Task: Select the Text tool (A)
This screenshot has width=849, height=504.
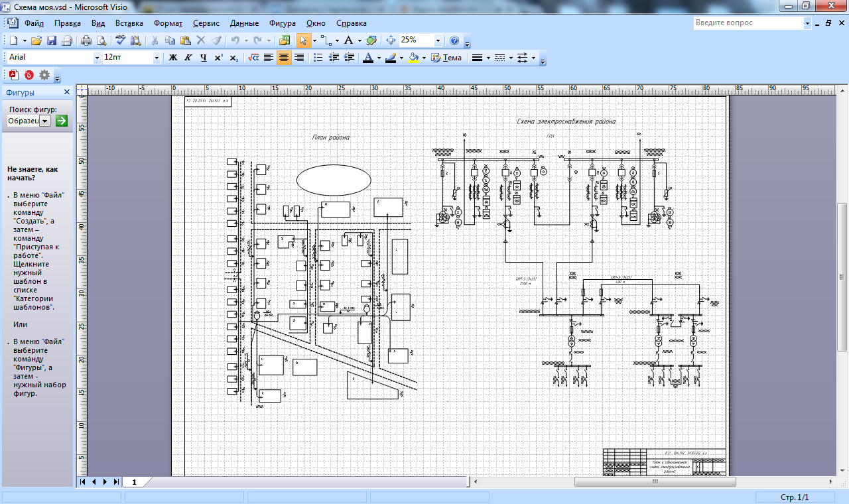Action: pos(348,40)
